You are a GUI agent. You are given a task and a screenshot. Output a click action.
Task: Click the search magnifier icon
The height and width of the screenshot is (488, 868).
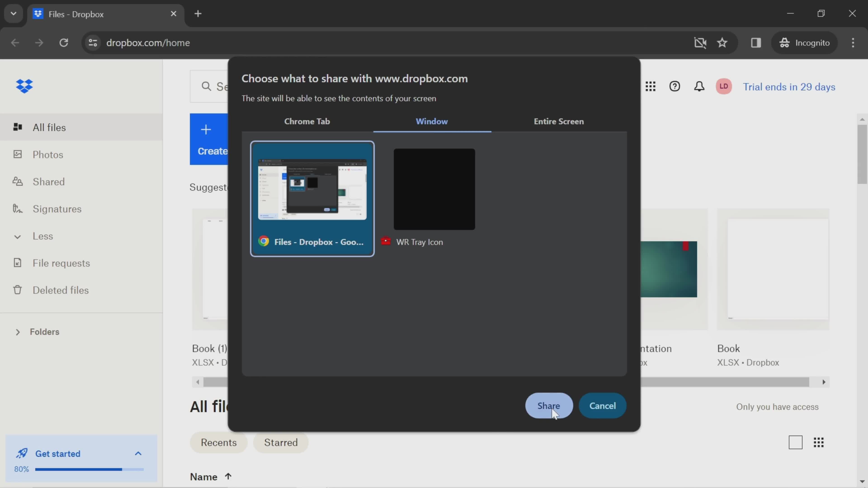point(206,87)
